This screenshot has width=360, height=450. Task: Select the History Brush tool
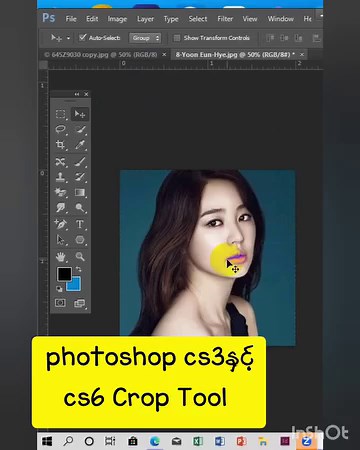[80, 177]
